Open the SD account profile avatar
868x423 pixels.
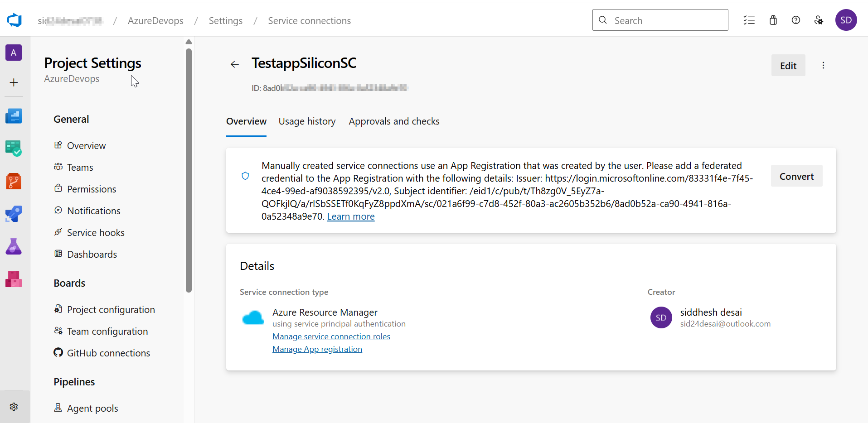tap(846, 20)
